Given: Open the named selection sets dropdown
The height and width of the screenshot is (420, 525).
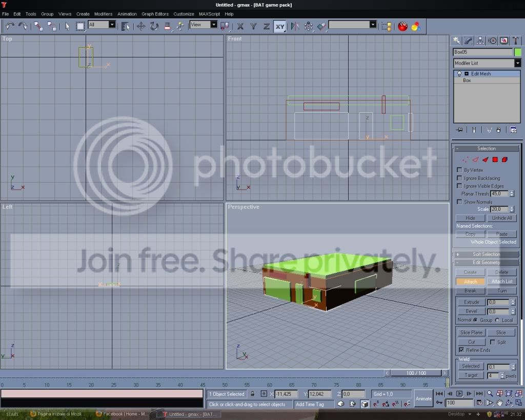Looking at the screenshot, I should click(x=373, y=25).
